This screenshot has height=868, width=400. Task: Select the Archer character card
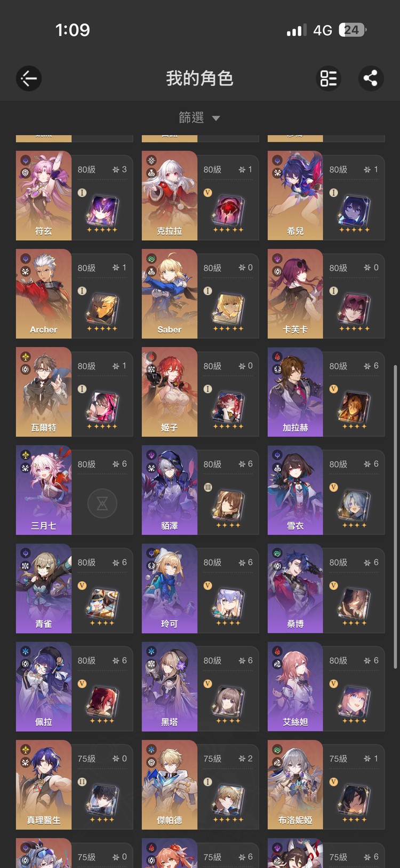click(75, 294)
